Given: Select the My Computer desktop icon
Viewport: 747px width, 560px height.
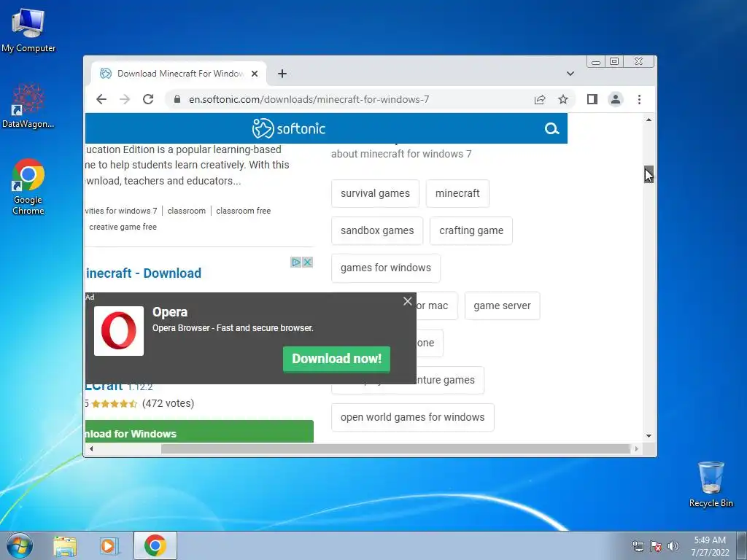Looking at the screenshot, I should point(28,30).
